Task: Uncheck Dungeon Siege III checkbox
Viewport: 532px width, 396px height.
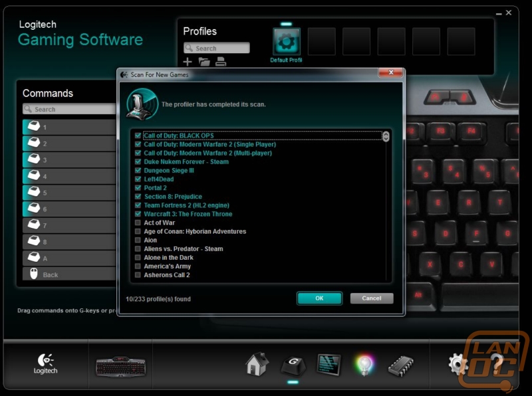Action: [138, 170]
